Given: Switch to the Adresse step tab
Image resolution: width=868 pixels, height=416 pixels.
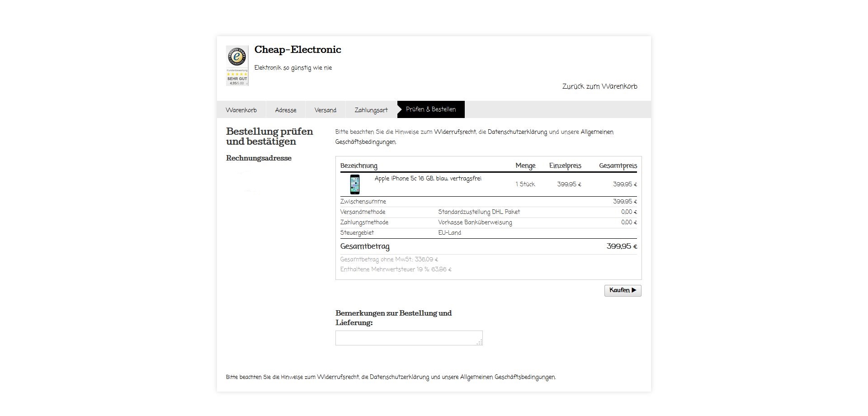Looking at the screenshot, I should (x=286, y=110).
